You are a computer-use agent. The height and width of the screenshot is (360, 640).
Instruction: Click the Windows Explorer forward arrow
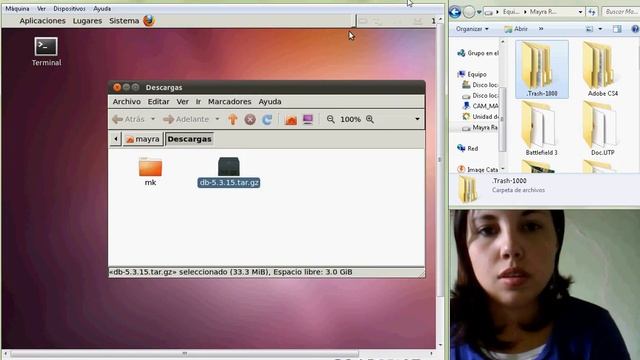(469, 12)
